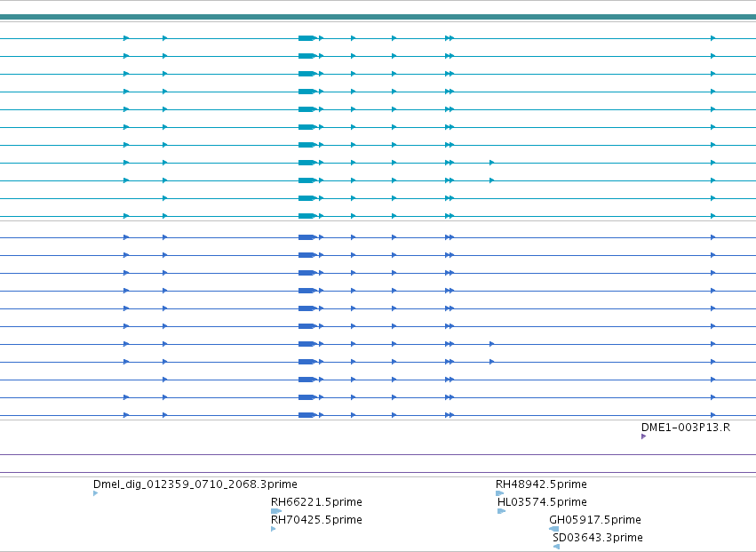Click the GH05917.5prime label

coord(595,520)
